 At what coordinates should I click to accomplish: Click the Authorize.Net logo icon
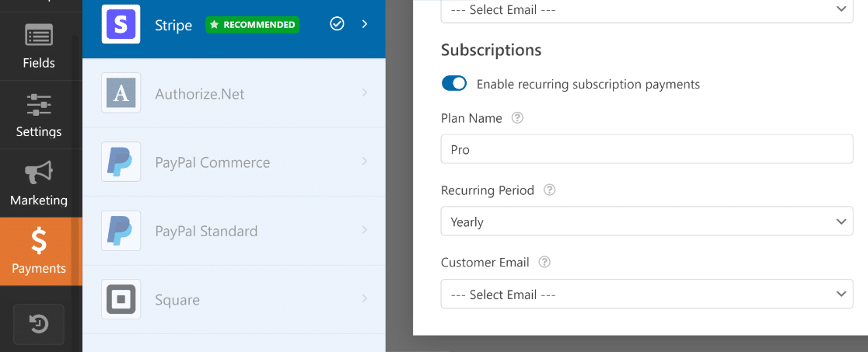tap(121, 93)
